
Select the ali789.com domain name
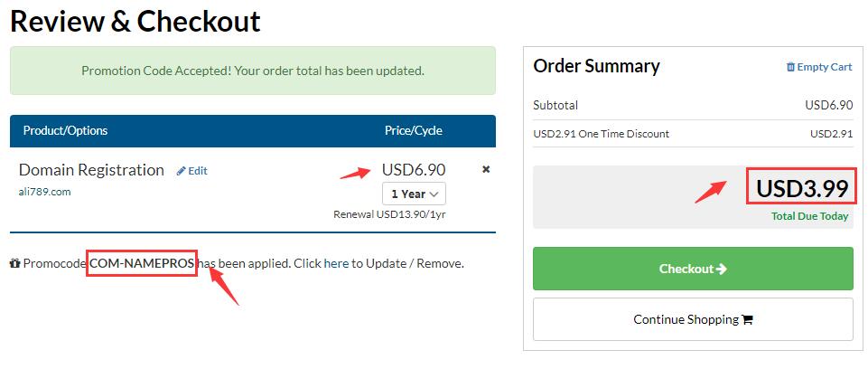44,192
